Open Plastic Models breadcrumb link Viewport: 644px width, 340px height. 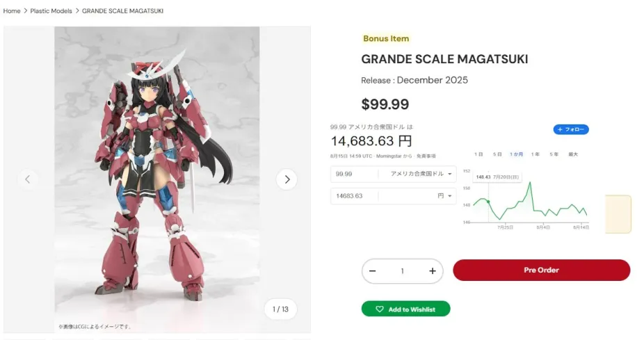pyautogui.click(x=51, y=11)
